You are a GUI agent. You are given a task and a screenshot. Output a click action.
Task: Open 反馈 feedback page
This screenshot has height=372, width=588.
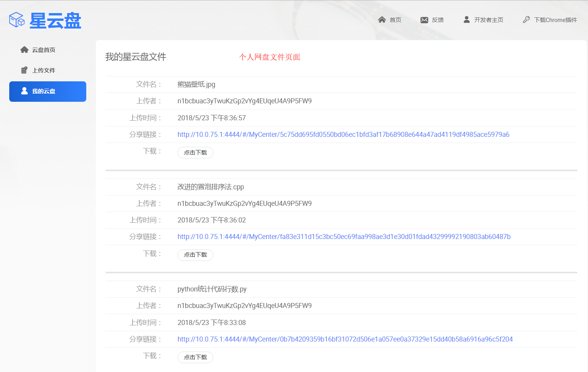point(438,20)
